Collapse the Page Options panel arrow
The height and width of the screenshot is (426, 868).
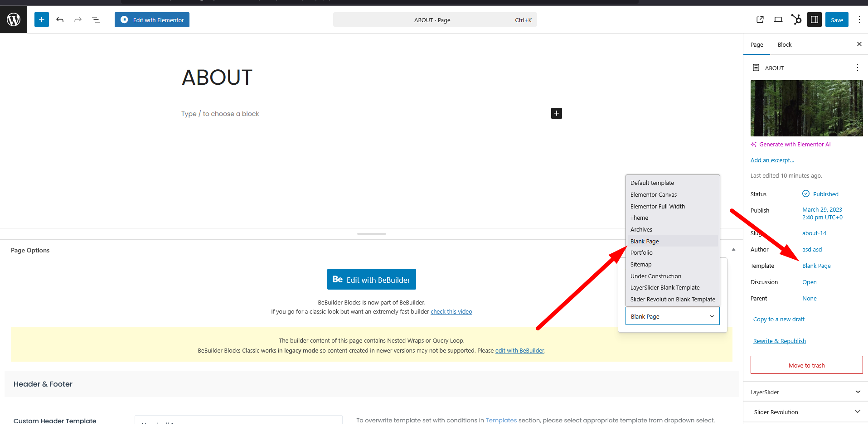click(733, 250)
